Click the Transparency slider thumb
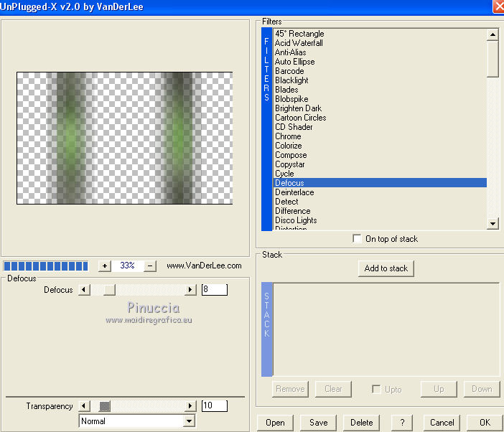The image size is (504, 432). (x=105, y=406)
